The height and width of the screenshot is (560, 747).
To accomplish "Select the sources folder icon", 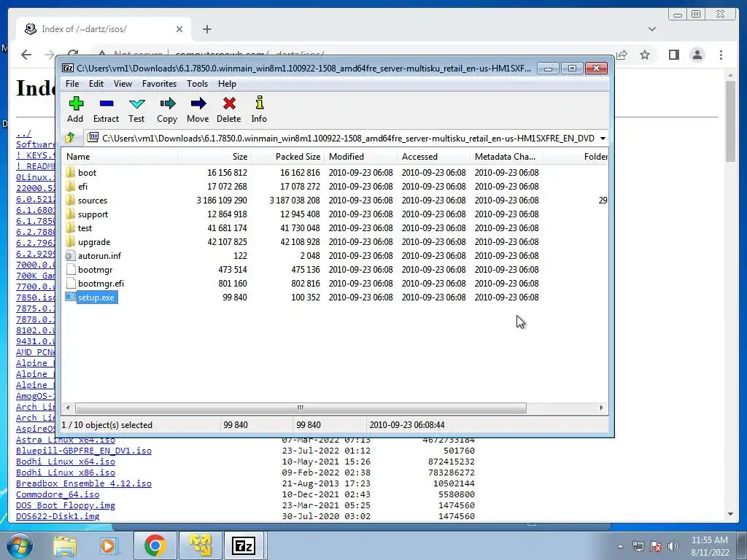I will [x=71, y=200].
